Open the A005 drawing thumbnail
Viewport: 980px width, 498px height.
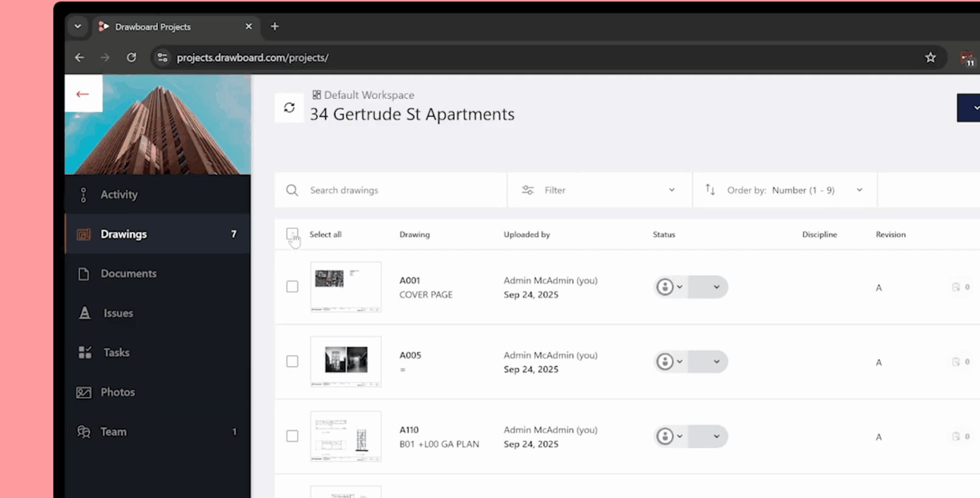(346, 361)
